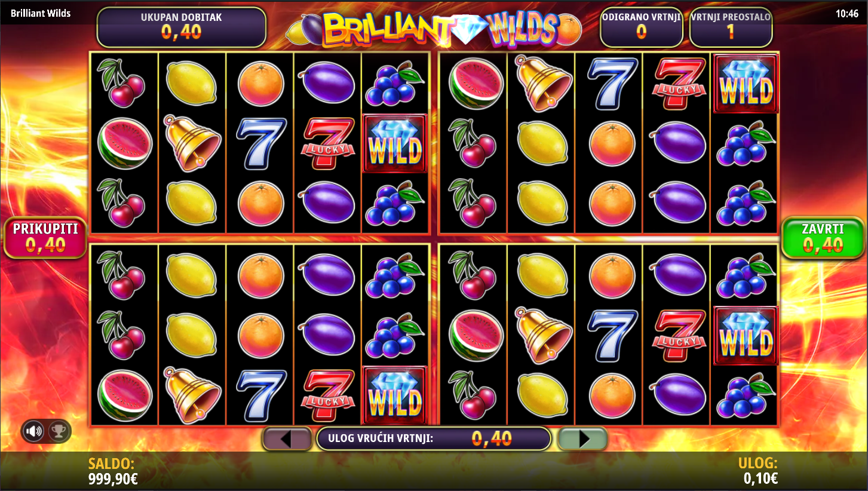Viewport: 868px width, 491px height.
Task: Click the ULOG VRUĆIH VRTNJI stake field
Action: (433, 438)
